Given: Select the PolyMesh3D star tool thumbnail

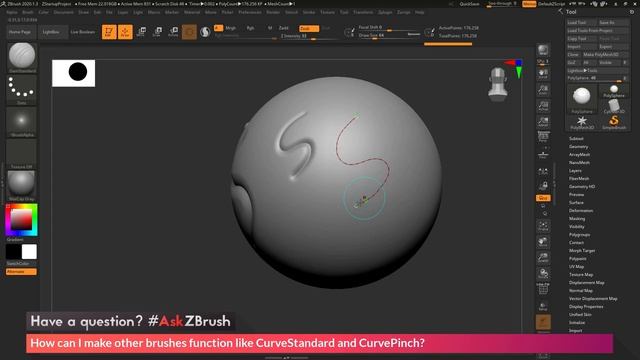Looking at the screenshot, I should (582, 122).
